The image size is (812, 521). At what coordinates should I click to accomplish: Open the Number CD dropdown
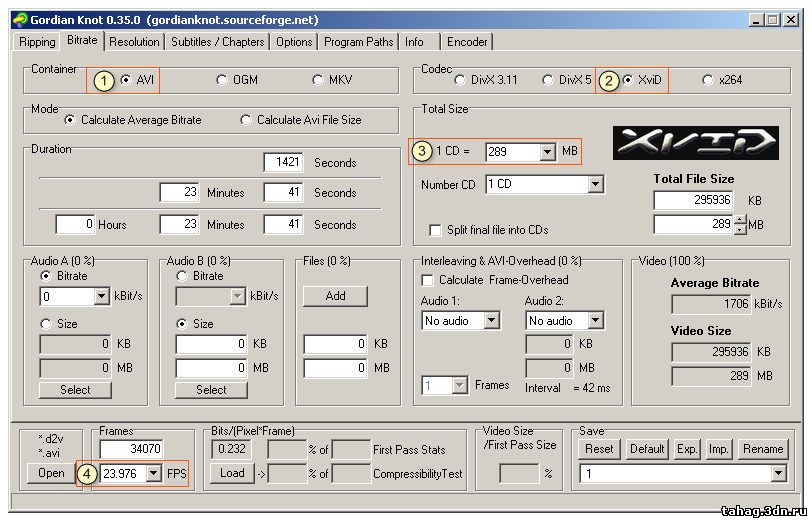(x=596, y=184)
